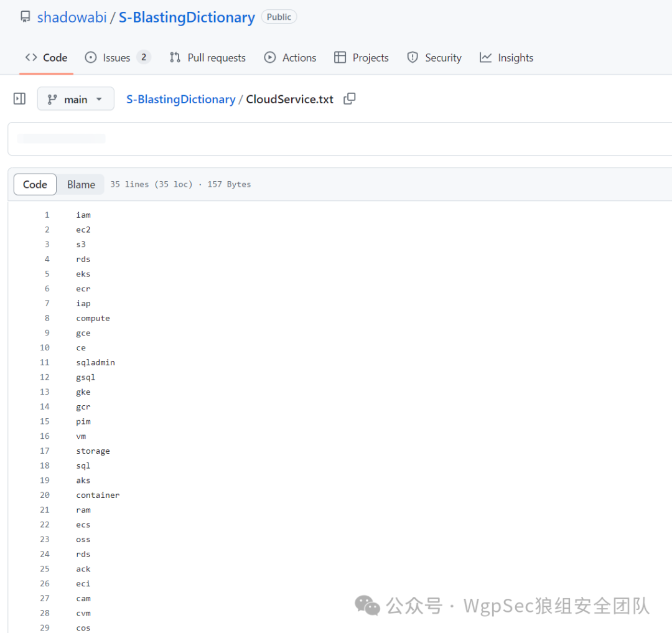This screenshot has width=672, height=633.
Task: Click the 'oss' line text
Action: pos(83,540)
